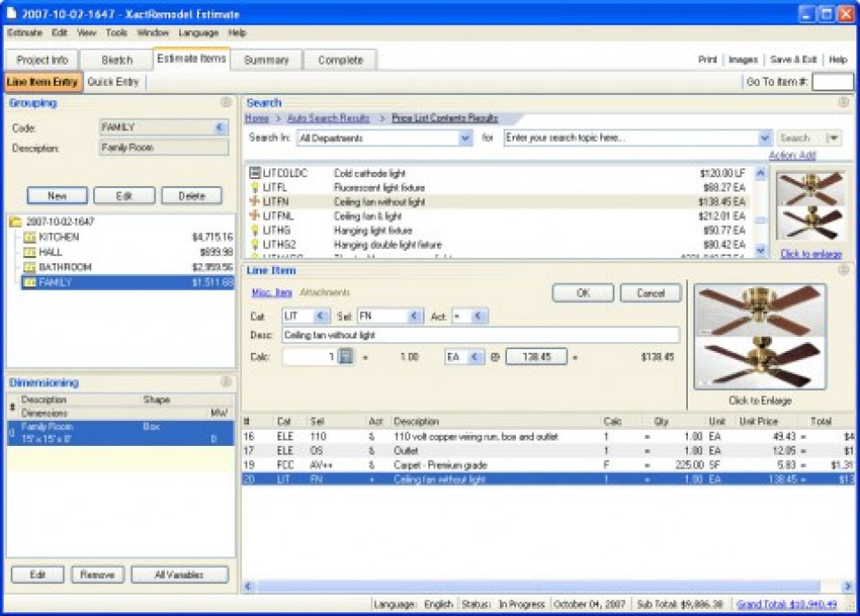Click the LITFL light bulb icon
Image resolution: width=860 pixels, height=616 pixels.
254,188
